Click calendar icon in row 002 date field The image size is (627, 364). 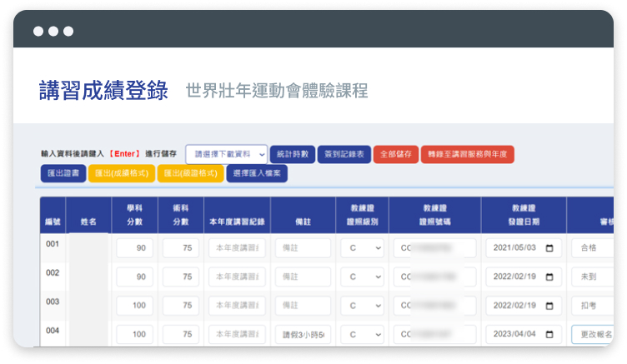pos(549,277)
